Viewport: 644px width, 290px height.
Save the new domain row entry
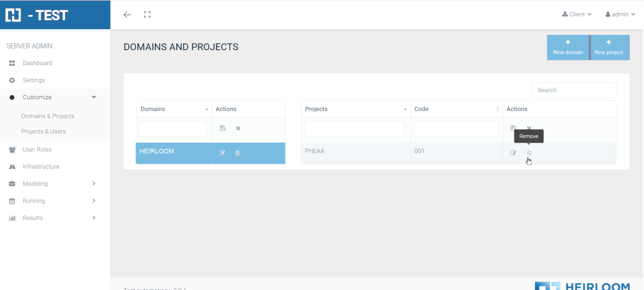pos(223,128)
